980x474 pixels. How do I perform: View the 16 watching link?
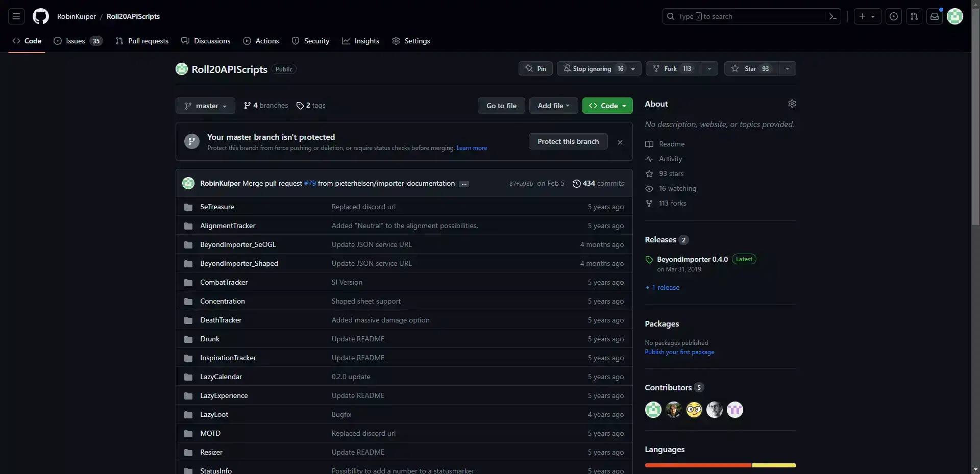(x=671, y=188)
